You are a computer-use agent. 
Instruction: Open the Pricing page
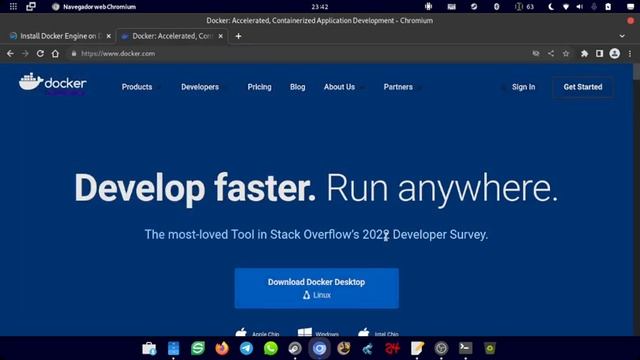coord(259,87)
